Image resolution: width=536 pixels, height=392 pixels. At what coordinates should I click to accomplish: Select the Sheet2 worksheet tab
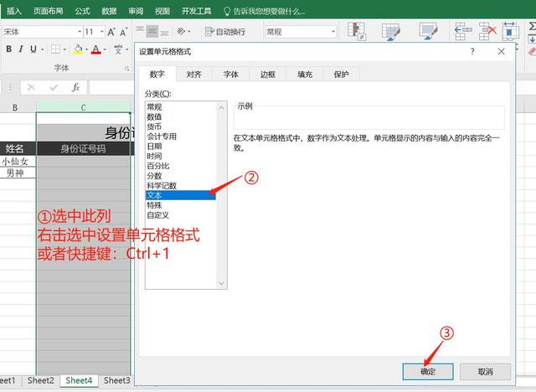click(x=41, y=380)
